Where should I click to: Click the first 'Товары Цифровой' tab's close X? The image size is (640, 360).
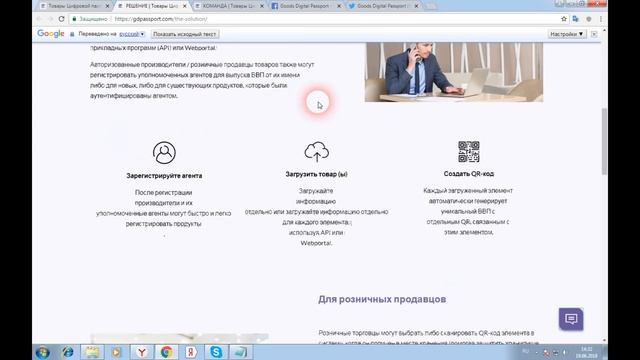click(107, 6)
